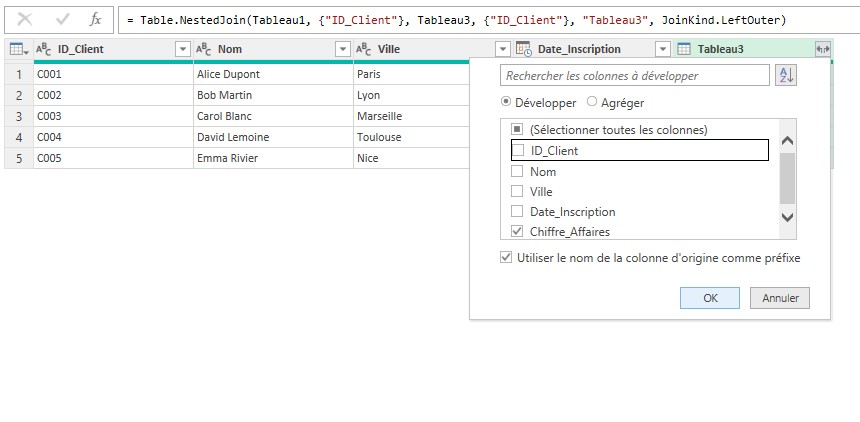
Task: Select the Agréger radio option
Action: [x=592, y=102]
